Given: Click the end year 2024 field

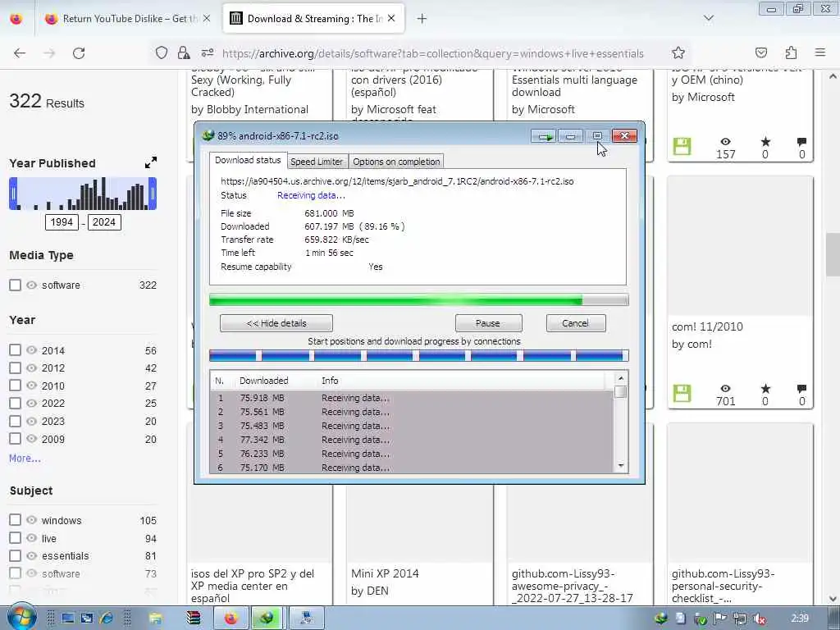Looking at the screenshot, I should coord(104,221).
